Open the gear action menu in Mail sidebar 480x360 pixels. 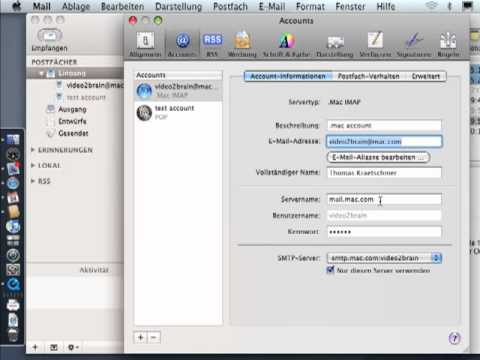point(73,347)
